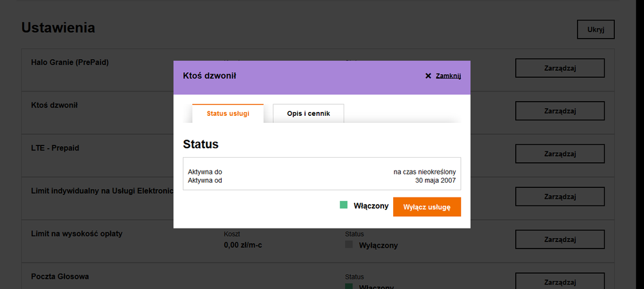Screen dimensions: 644x289
Task: Click the 'na czas nieokreślony' value
Action: pyautogui.click(x=424, y=172)
